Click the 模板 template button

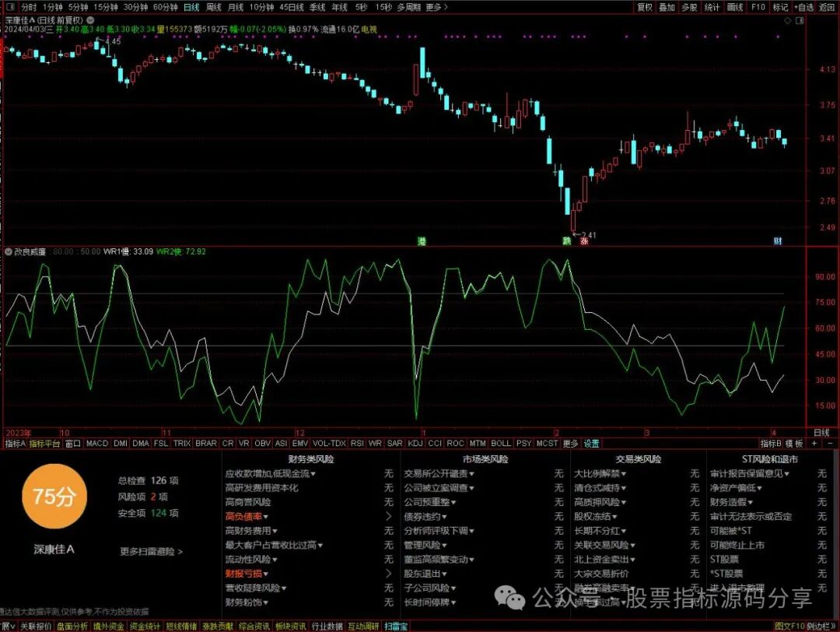(794, 444)
